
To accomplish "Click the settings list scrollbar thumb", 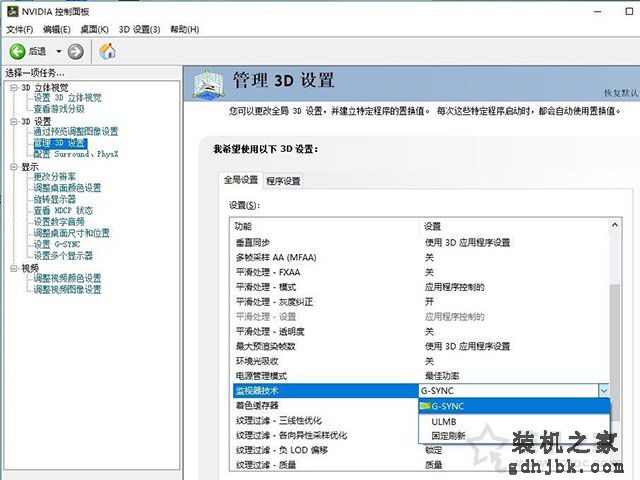I will coord(615,352).
